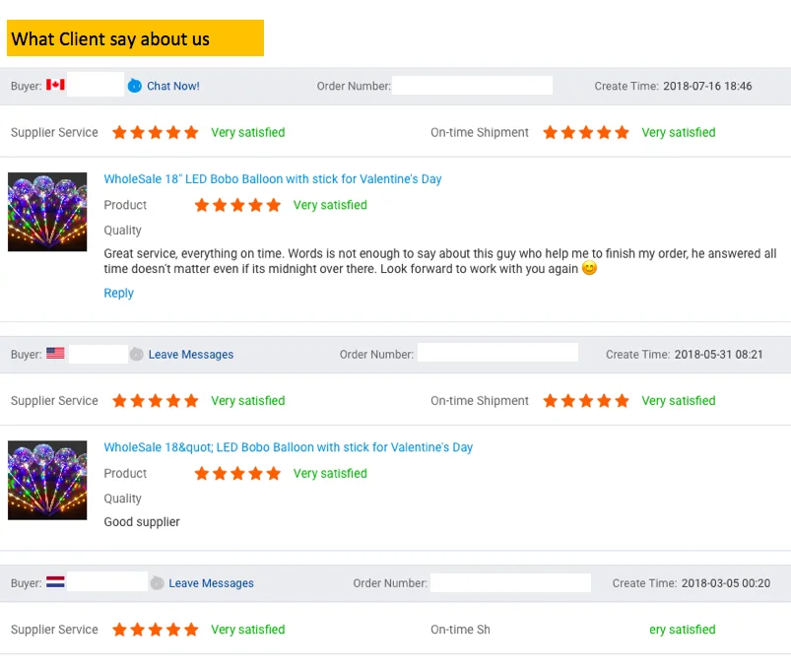Click the What Client say about us banner

[135, 38]
